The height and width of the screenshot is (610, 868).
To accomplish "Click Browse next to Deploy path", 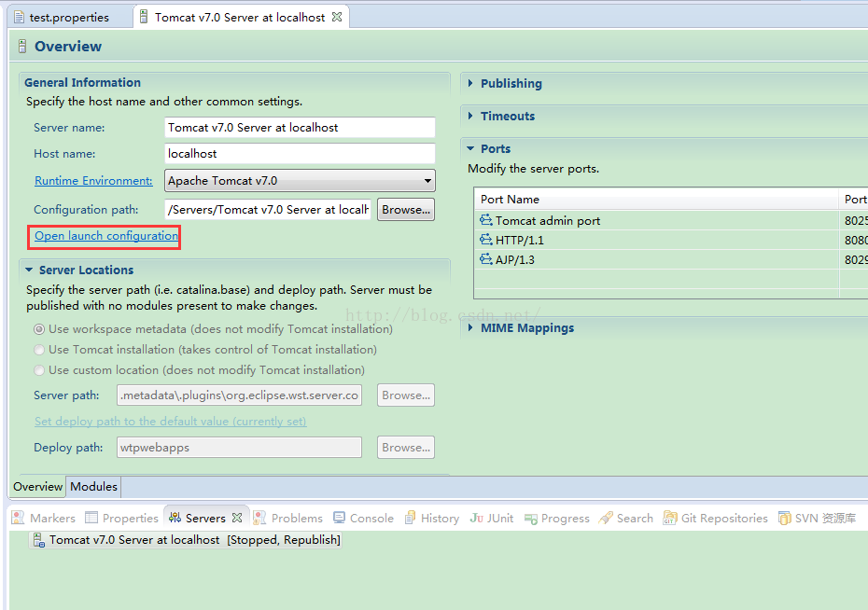I will click(x=406, y=448).
